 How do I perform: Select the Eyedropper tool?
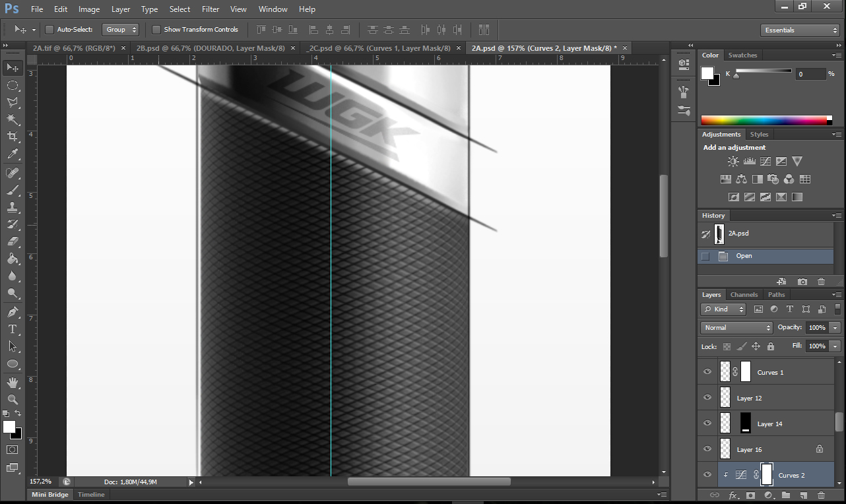pyautogui.click(x=12, y=154)
